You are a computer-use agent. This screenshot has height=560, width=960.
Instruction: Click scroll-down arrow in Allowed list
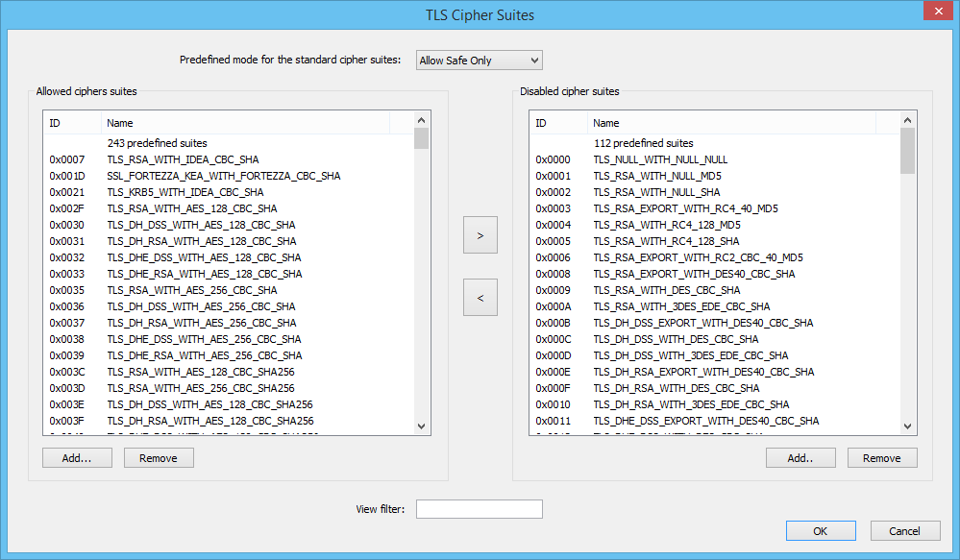click(421, 426)
